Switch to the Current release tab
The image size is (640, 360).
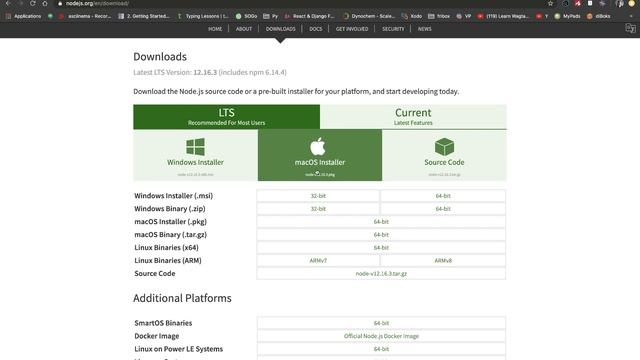pyautogui.click(x=413, y=117)
